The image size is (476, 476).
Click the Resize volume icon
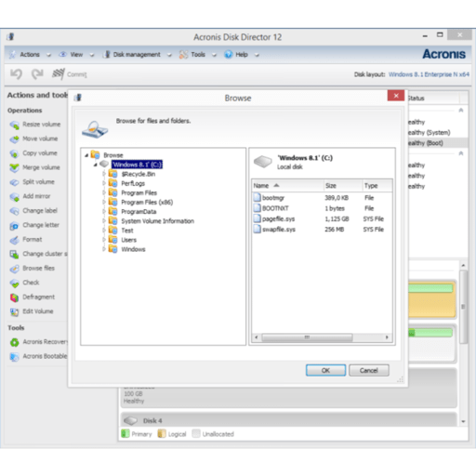tap(14, 125)
